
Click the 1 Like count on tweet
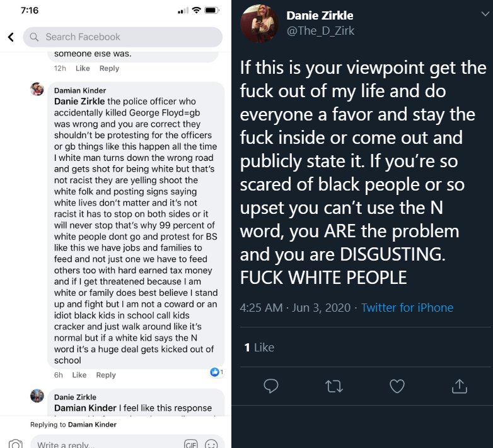[x=259, y=347]
